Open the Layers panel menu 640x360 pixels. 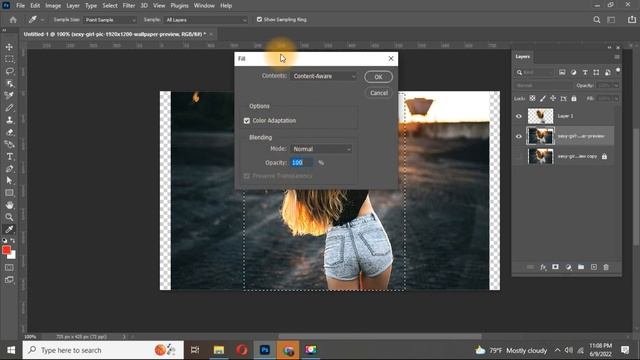click(x=617, y=57)
